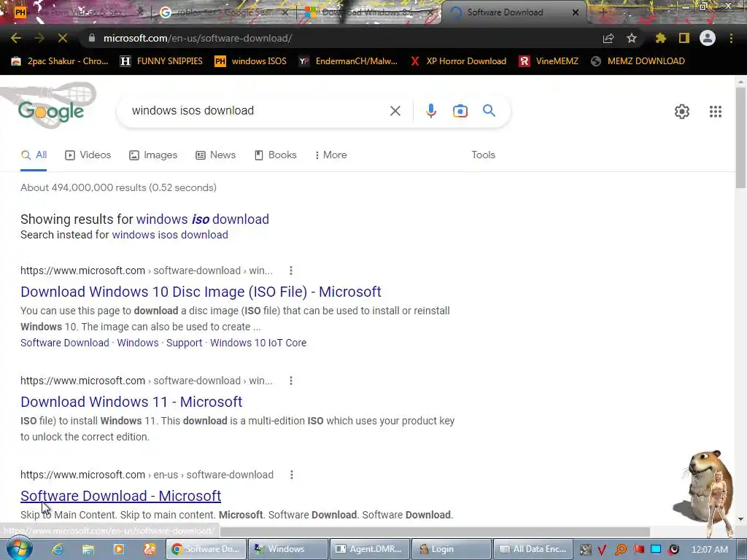The image size is (747, 560).
Task: Open options for the Software Download result
Action: pyautogui.click(x=292, y=475)
